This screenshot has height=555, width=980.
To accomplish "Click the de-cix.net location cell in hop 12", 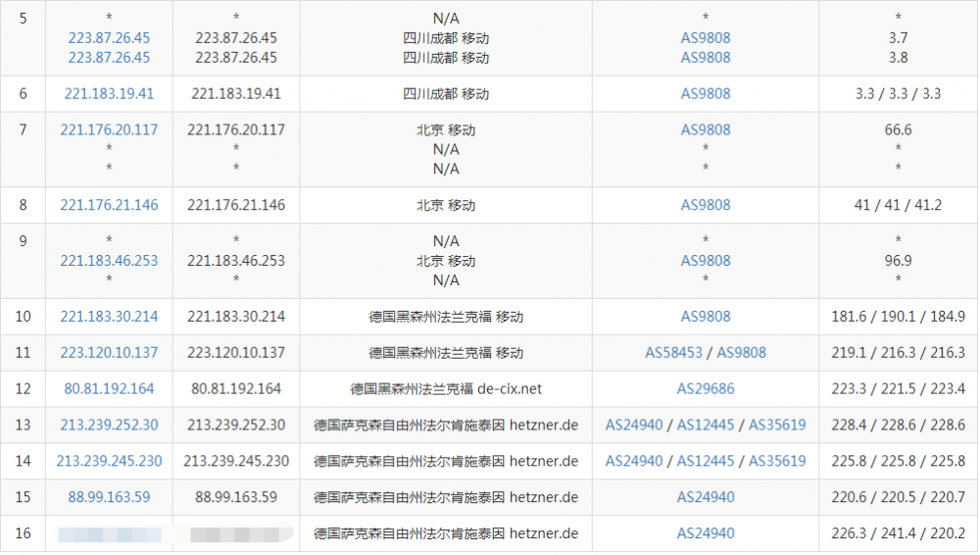I will pyautogui.click(x=446, y=389).
